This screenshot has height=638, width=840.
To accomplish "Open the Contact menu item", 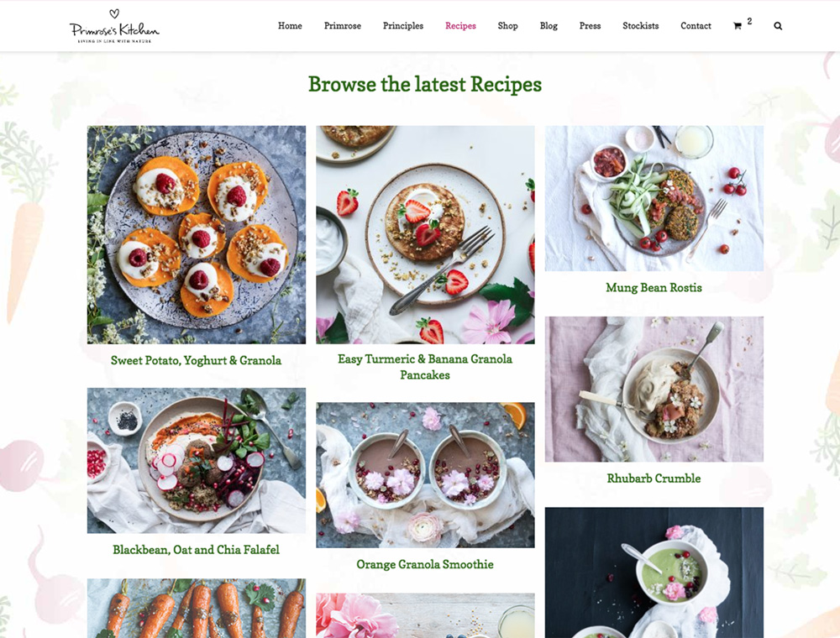I will (696, 26).
